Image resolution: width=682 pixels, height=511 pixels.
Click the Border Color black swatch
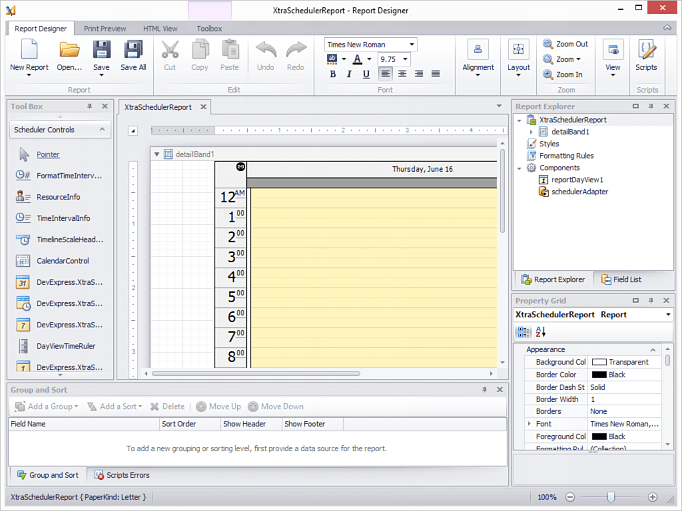click(x=599, y=375)
